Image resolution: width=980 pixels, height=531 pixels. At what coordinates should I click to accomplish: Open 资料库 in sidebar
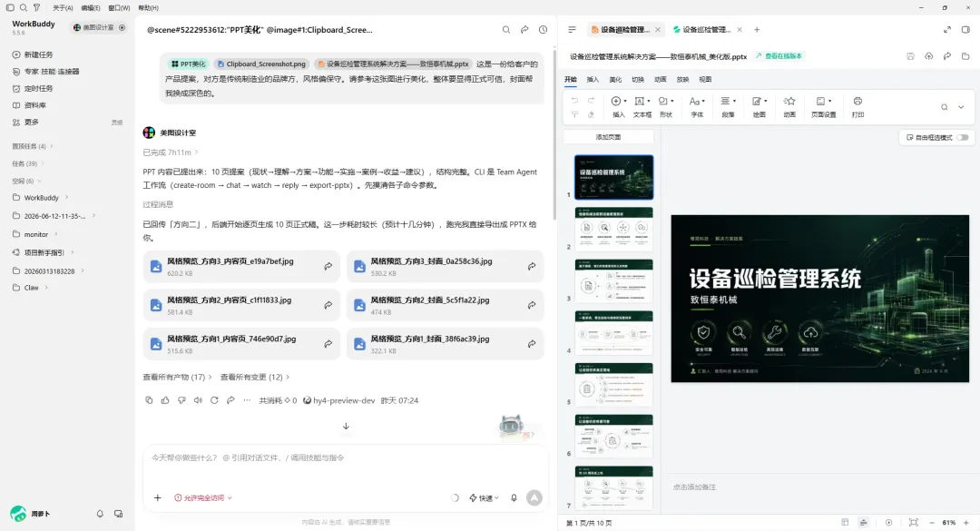click(35, 105)
